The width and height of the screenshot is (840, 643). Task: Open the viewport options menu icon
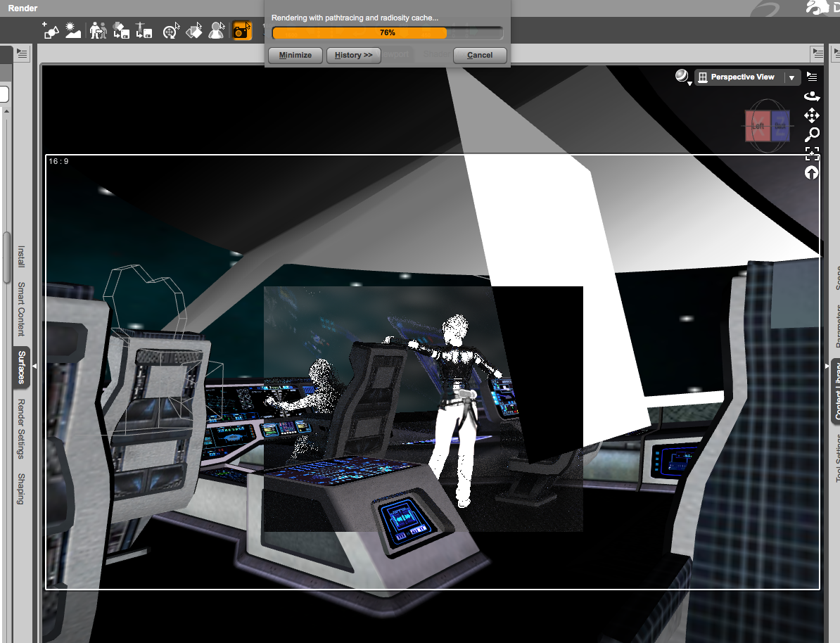812,77
